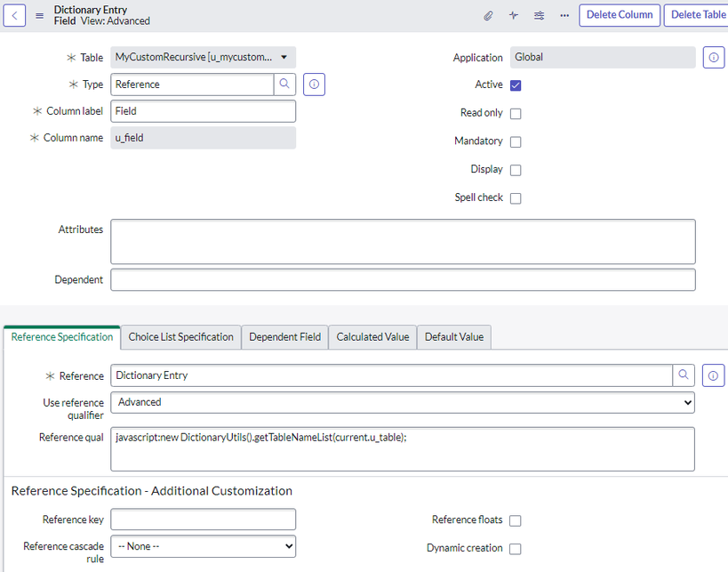Open the Default Value tab

(454, 337)
